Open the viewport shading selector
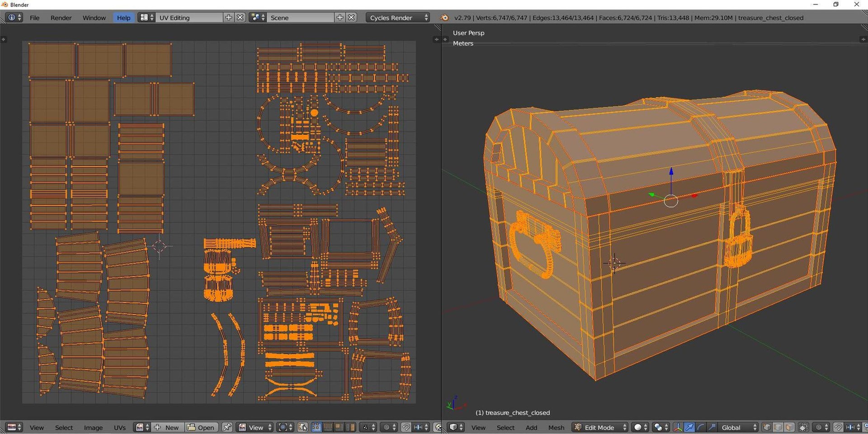Screen dimensions: 868x434 pos(640,427)
